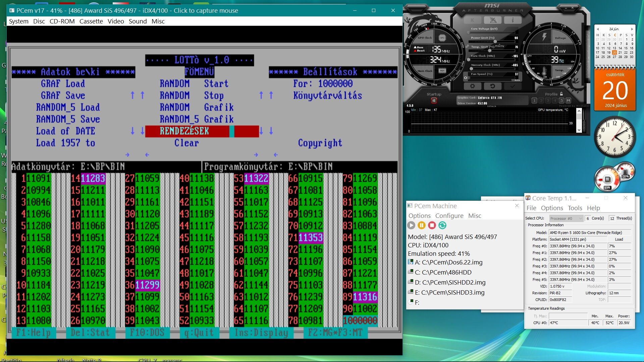This screenshot has height=362, width=644.
Task: Click the Afterburner Kombustor 'K' button
Action: click(x=472, y=20)
